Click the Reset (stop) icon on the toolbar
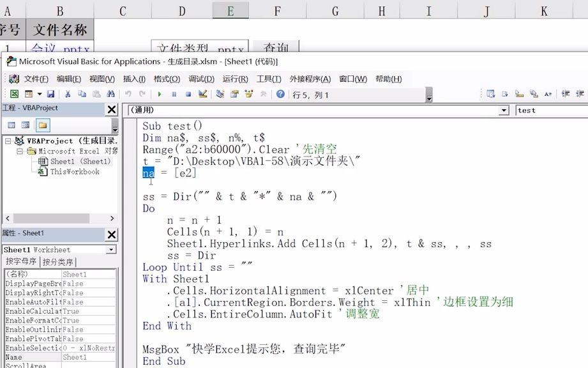The width and height of the screenshot is (588, 368). point(188,95)
